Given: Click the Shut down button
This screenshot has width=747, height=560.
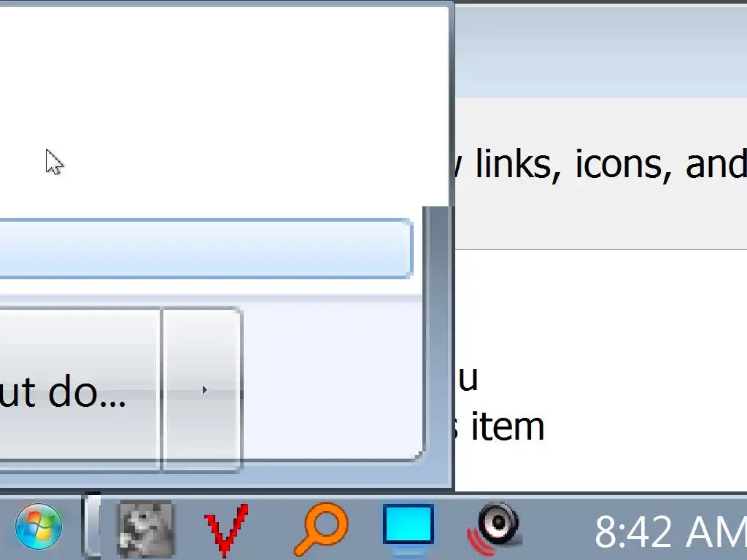Looking at the screenshot, I should point(79,389).
